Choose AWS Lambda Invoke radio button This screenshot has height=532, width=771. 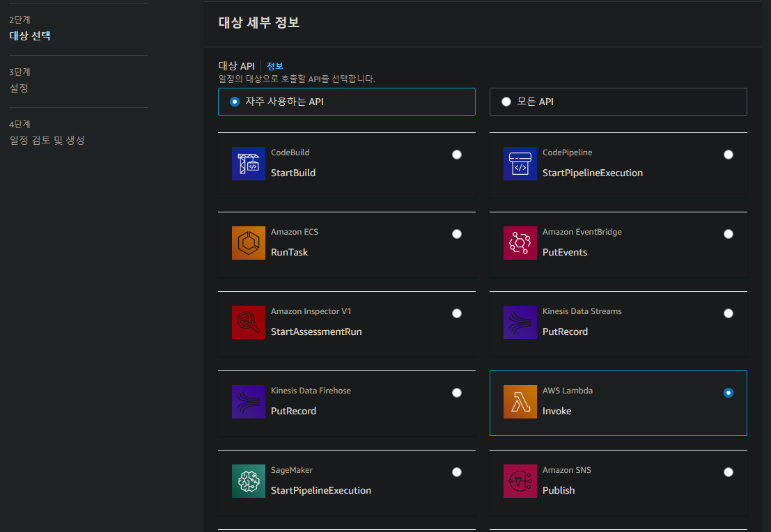(729, 393)
